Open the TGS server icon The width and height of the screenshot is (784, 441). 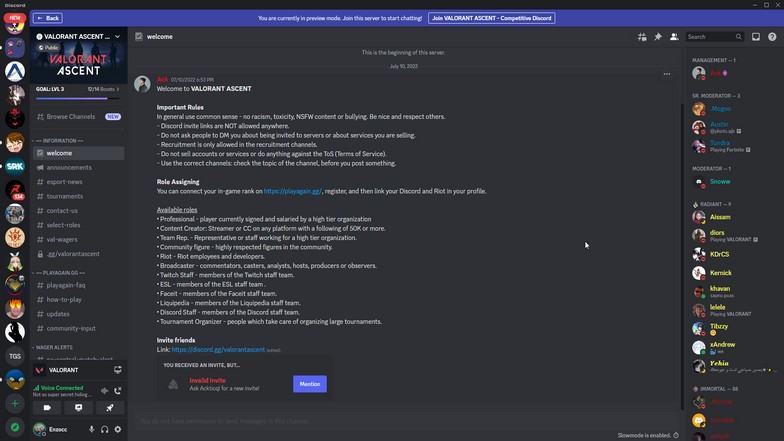click(15, 356)
